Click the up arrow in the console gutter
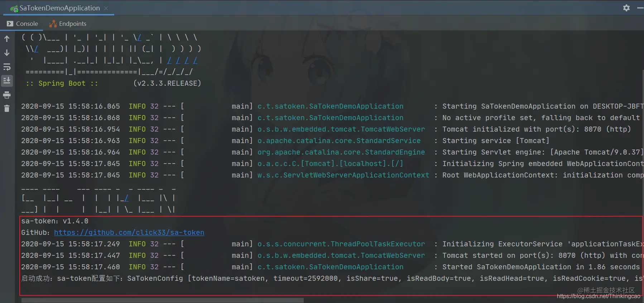Image resolution: width=644 pixels, height=303 pixels. coord(7,39)
